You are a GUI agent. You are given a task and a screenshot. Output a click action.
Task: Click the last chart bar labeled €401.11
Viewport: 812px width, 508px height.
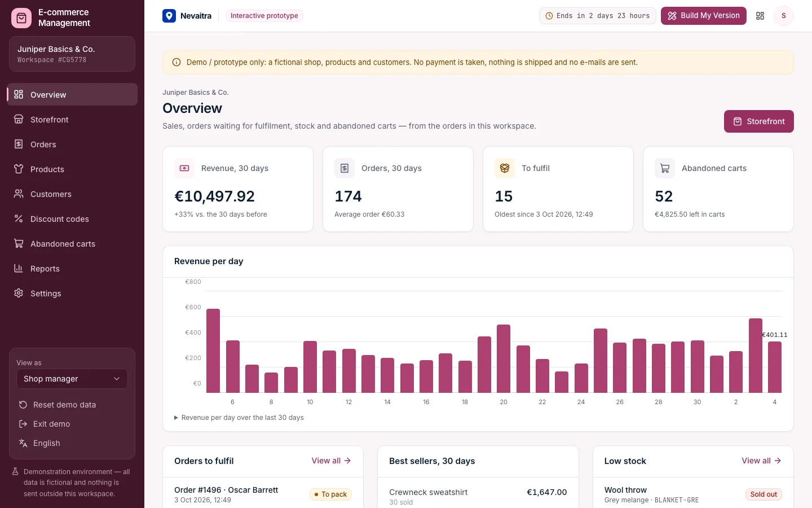775,367
